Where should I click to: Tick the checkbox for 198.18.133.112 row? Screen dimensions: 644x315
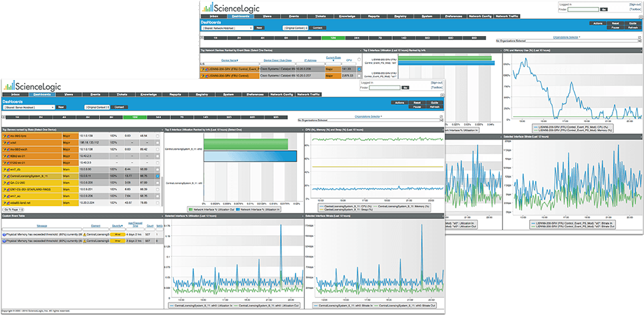click(157, 143)
